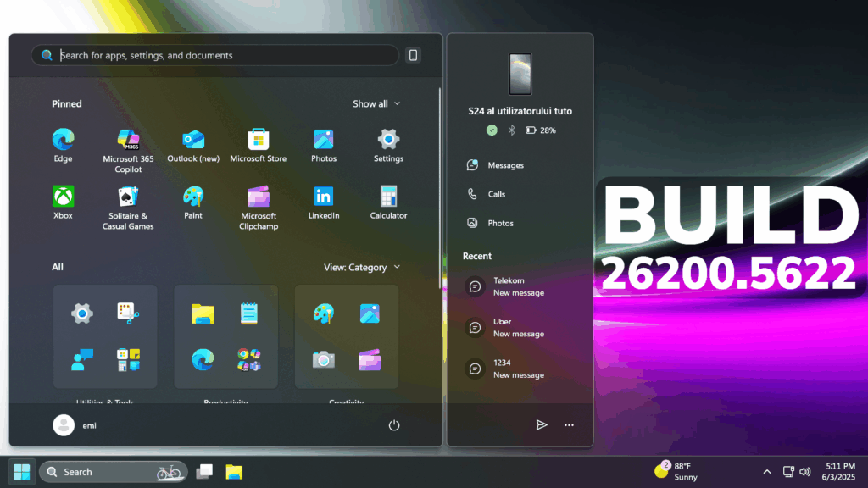Click the search apps and settings field
The height and width of the screenshot is (488, 868).
point(214,55)
